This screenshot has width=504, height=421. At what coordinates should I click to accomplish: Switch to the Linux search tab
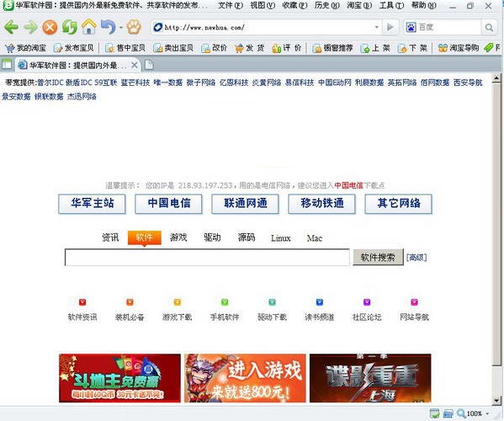(x=280, y=238)
